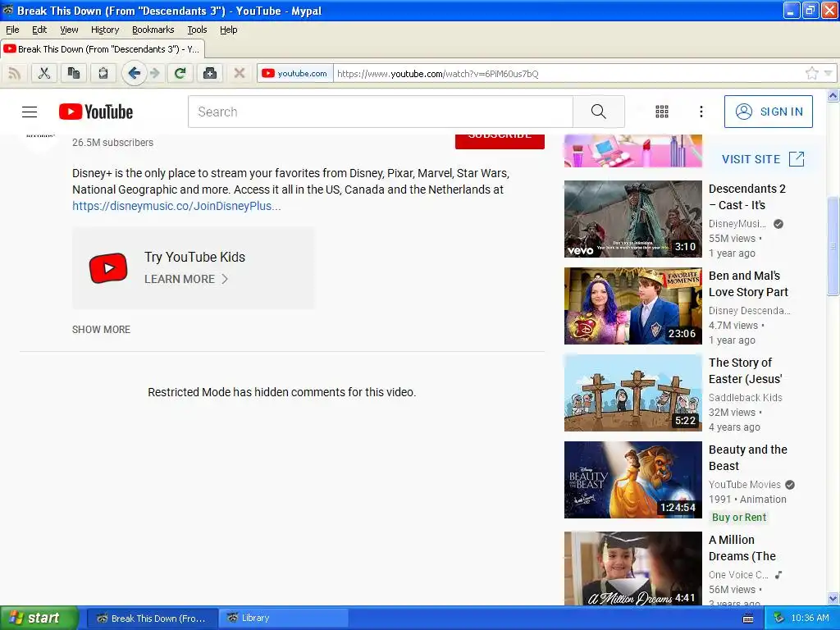This screenshot has height=630, width=840.
Task: Click the system tray icon beside the clock
Action: 778,618
